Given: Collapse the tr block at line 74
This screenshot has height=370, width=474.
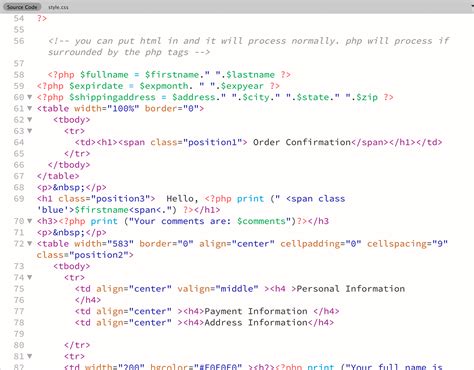Looking at the screenshot, I should click(x=30, y=277).
